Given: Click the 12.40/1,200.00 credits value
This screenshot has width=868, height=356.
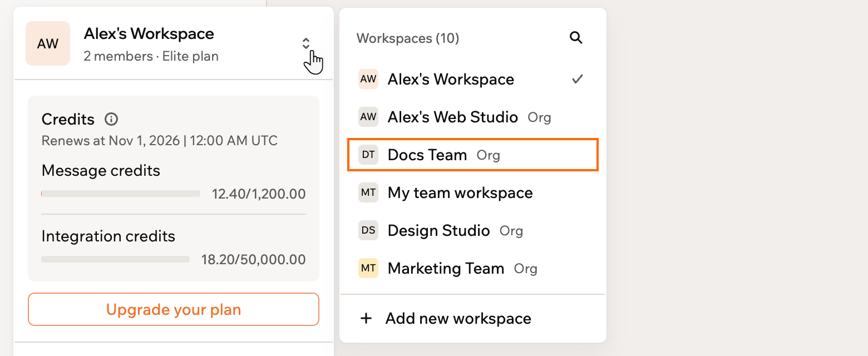Looking at the screenshot, I should coord(259,194).
